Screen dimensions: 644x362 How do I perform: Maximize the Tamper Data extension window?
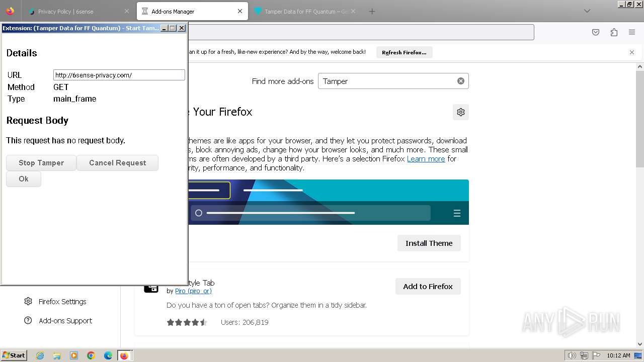click(x=173, y=28)
